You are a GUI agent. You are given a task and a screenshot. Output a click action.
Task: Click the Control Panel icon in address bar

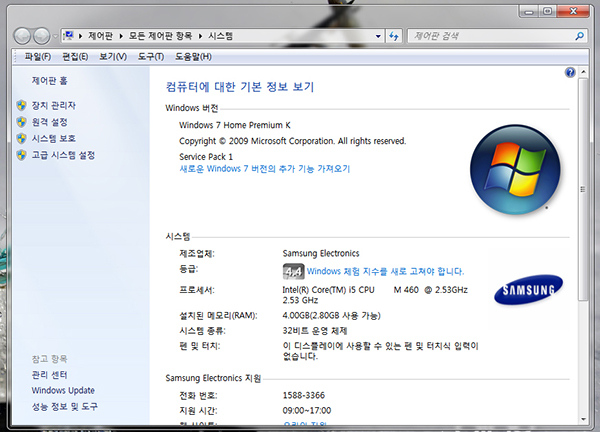(68, 36)
